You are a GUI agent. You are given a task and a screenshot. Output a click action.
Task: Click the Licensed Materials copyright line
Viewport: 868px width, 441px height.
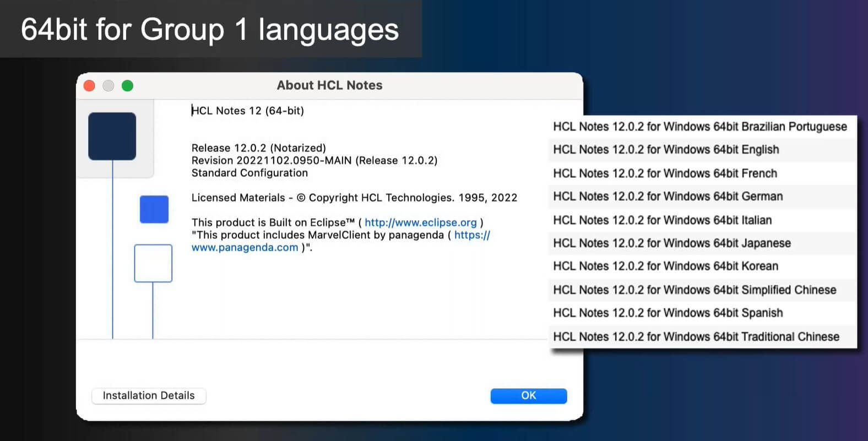point(354,198)
